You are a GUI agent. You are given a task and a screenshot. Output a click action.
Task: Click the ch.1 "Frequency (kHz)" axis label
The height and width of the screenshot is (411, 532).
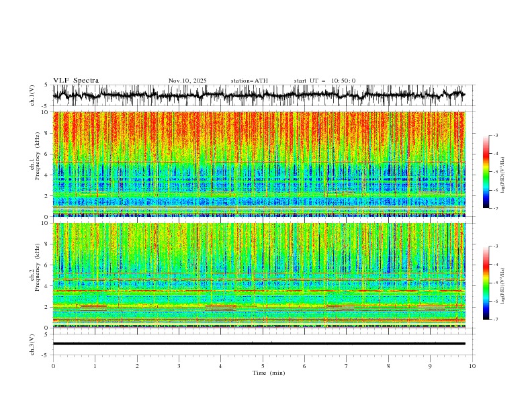[x=38, y=156]
